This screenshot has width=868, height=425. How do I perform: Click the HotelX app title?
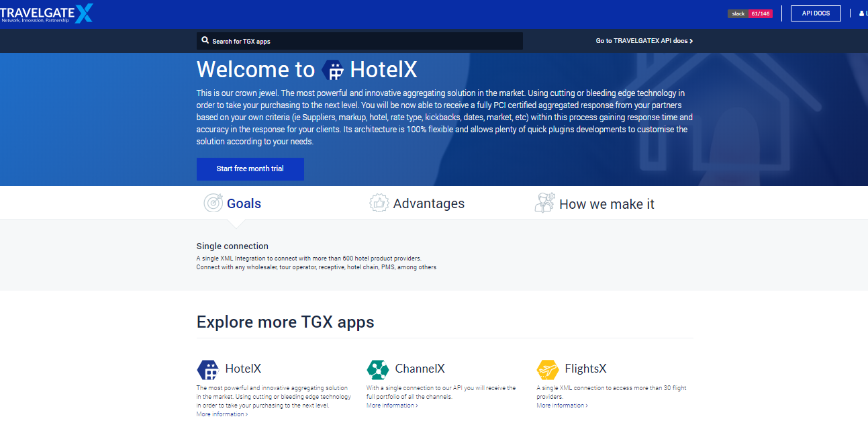tap(243, 369)
